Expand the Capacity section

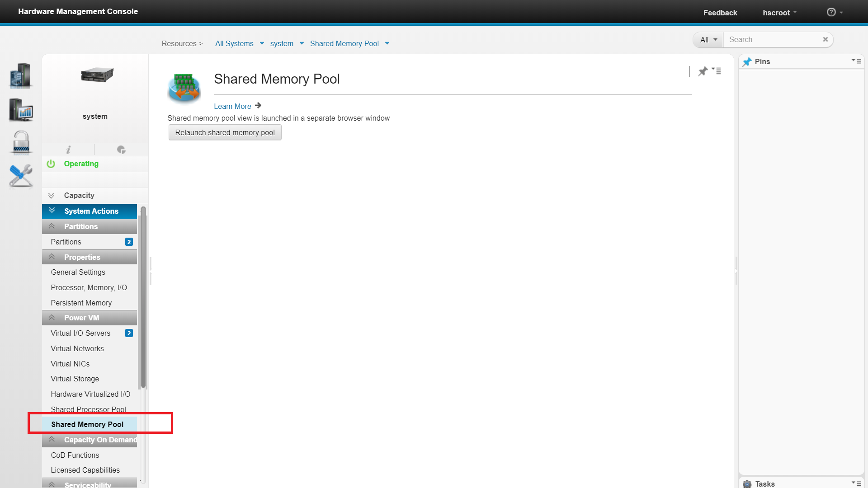click(x=95, y=195)
